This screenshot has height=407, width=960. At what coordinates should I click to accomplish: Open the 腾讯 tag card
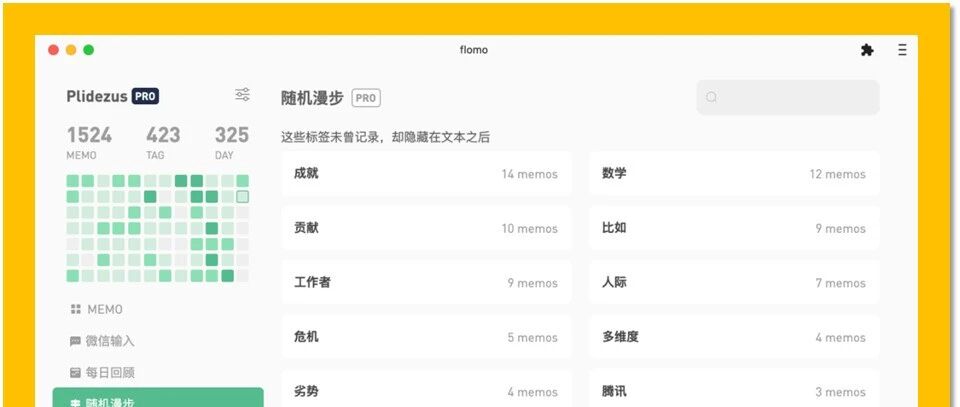(734, 389)
